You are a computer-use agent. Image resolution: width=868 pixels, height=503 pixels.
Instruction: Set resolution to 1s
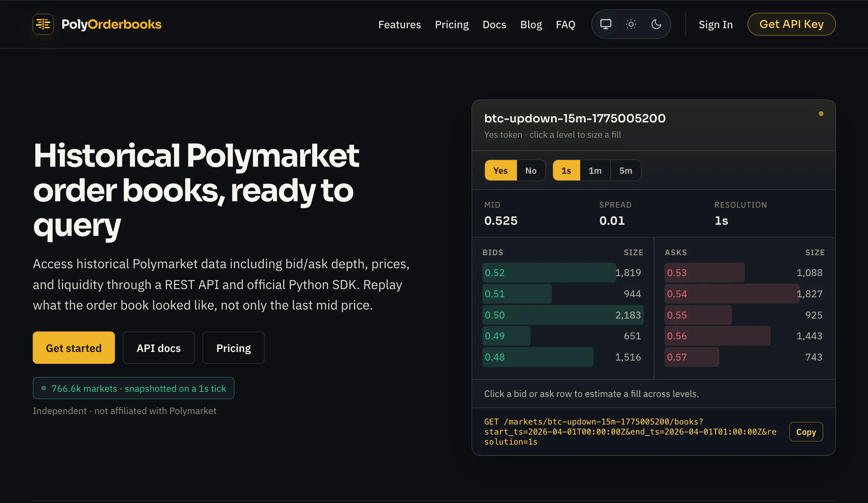point(566,170)
